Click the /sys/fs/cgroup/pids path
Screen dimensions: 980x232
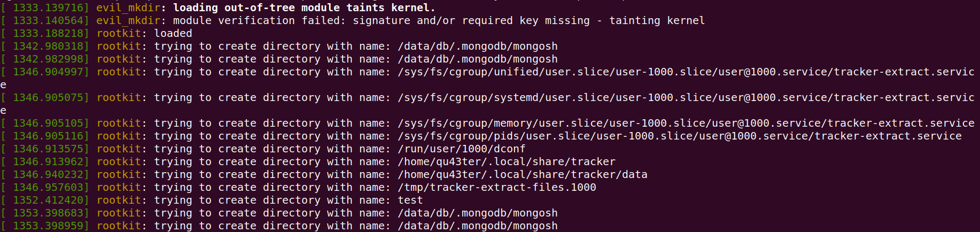pyautogui.click(x=679, y=136)
